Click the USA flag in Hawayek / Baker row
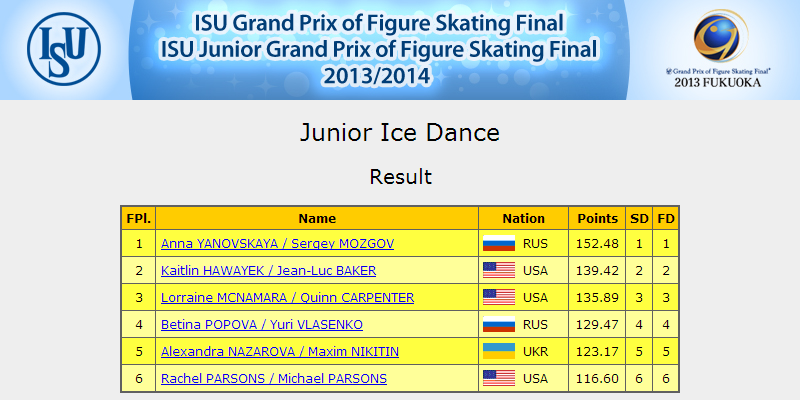 pos(498,270)
